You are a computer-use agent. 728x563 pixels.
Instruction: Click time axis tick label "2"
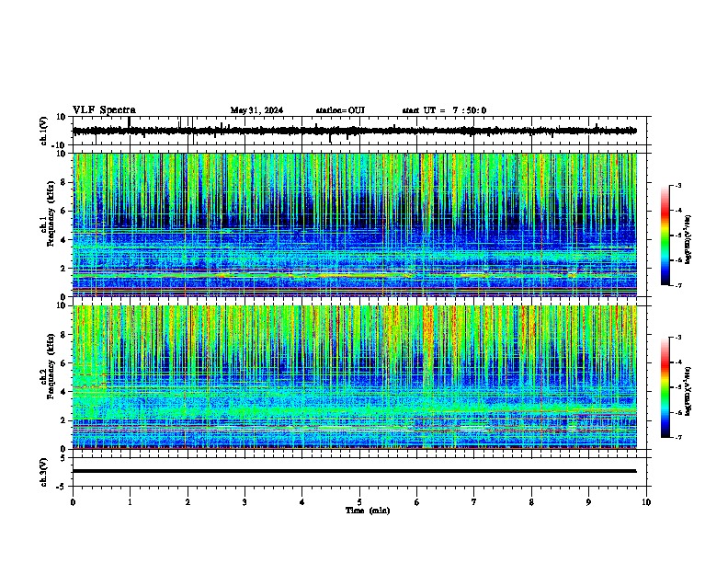tap(188, 502)
